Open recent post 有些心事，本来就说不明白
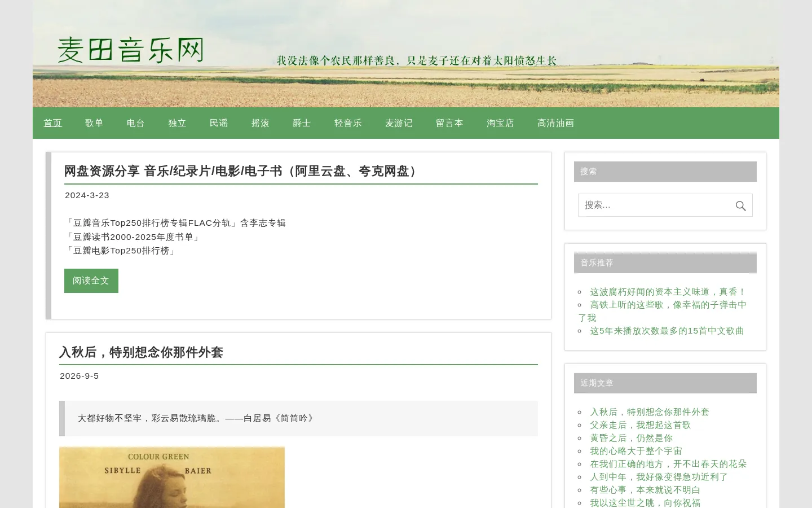The width and height of the screenshot is (812, 508). tap(645, 490)
